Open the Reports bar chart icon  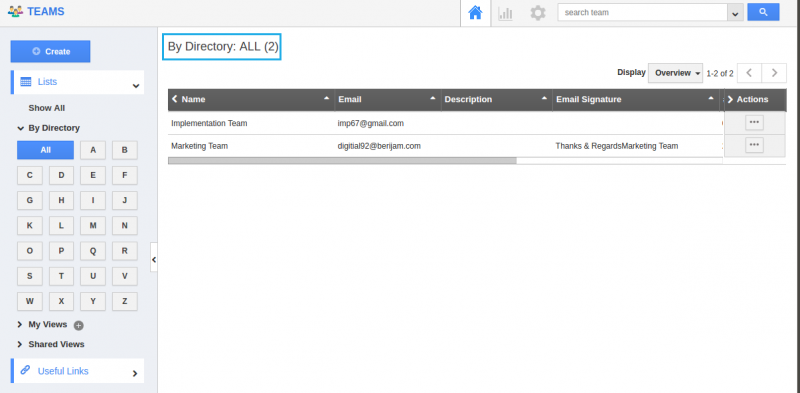pos(505,13)
